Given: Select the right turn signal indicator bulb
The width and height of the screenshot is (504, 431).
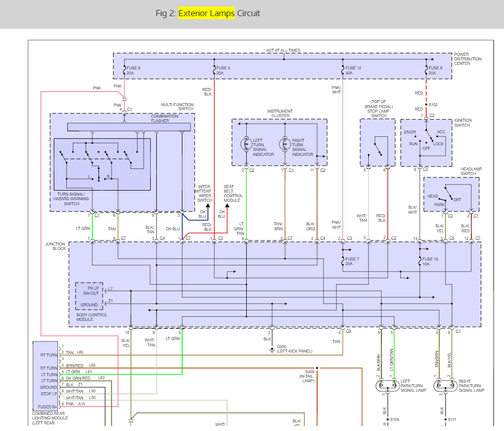Looking at the screenshot, I should click(x=285, y=144).
